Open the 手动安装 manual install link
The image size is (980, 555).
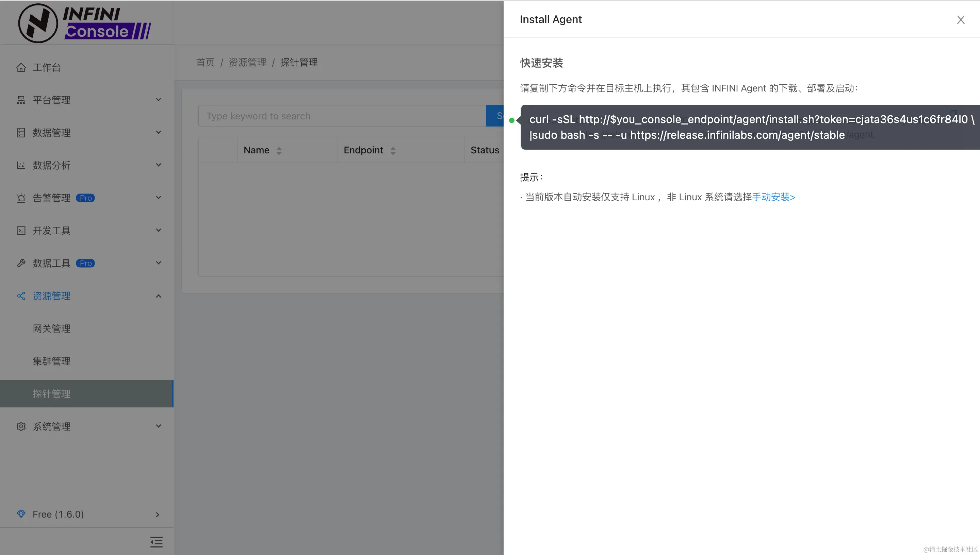pos(773,197)
